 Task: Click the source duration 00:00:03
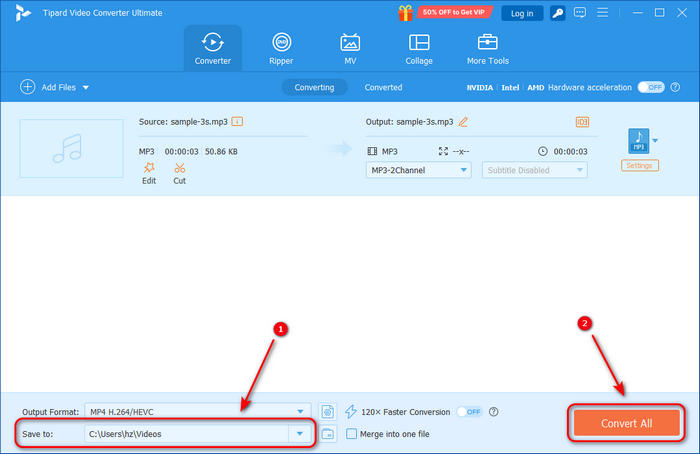pos(181,151)
